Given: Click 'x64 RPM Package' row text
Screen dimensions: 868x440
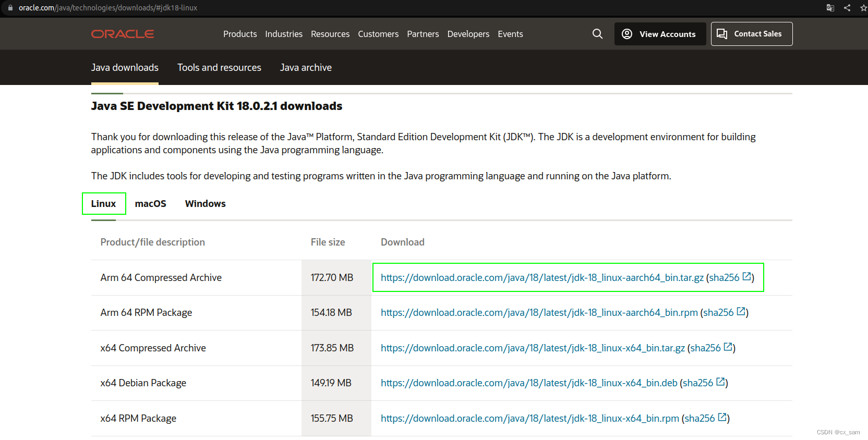Looking at the screenshot, I should click(x=138, y=418).
